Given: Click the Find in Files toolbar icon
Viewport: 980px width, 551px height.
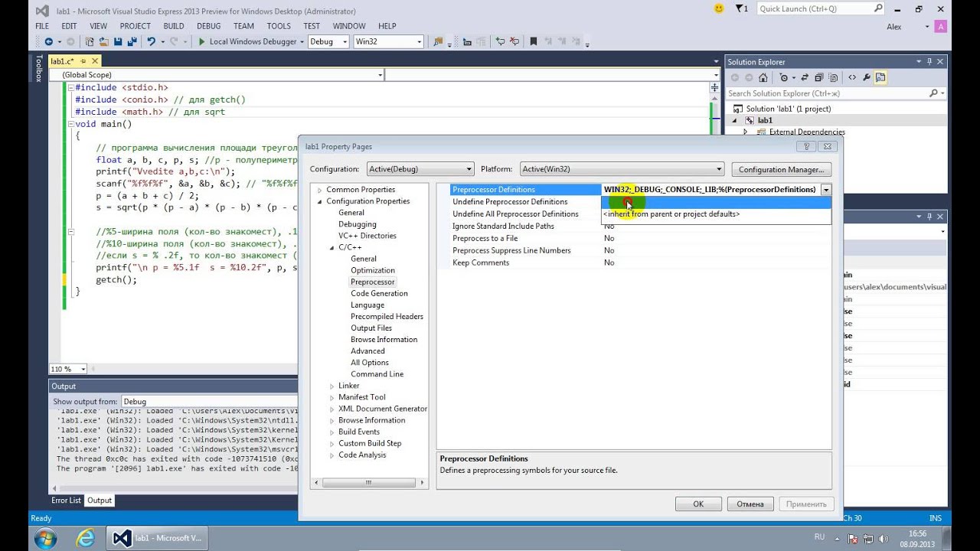Looking at the screenshot, I should (x=438, y=41).
